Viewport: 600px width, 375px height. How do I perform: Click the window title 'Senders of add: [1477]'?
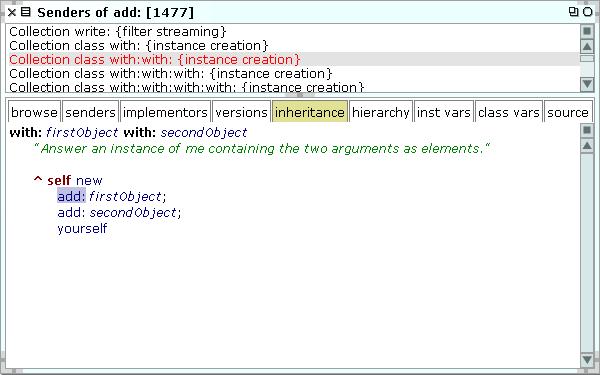point(116,13)
